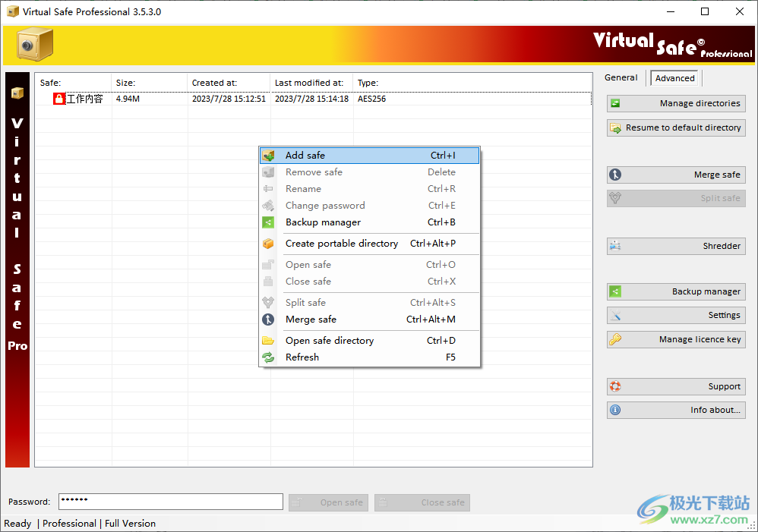This screenshot has height=532, width=758.
Task: Click the green Backup manager icon in context menu
Action: coord(268,222)
